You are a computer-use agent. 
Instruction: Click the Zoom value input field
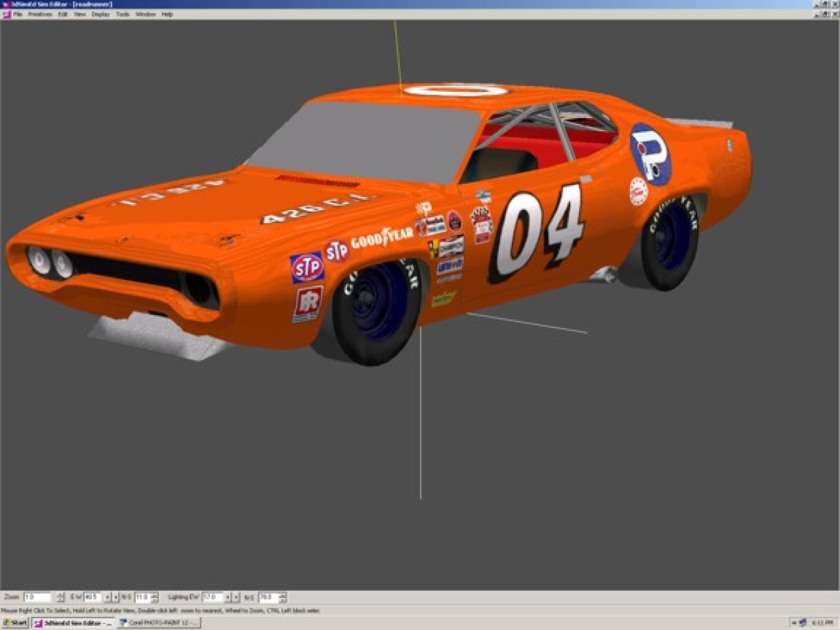click(x=37, y=597)
